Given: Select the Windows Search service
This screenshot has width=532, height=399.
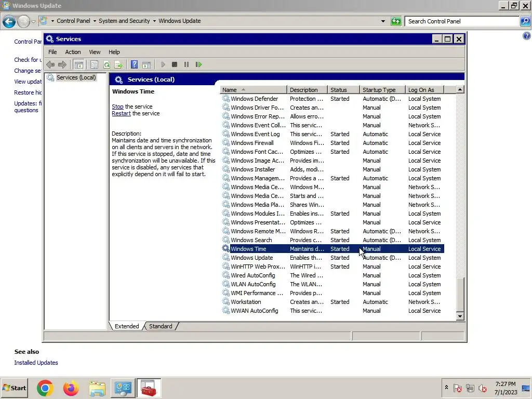Looking at the screenshot, I should click(x=332, y=240).
